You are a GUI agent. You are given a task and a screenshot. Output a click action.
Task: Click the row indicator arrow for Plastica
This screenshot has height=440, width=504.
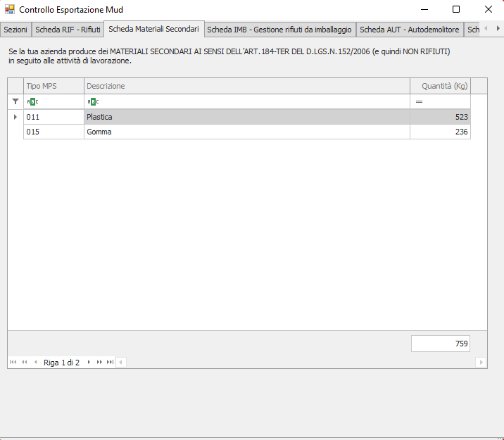[x=15, y=117]
